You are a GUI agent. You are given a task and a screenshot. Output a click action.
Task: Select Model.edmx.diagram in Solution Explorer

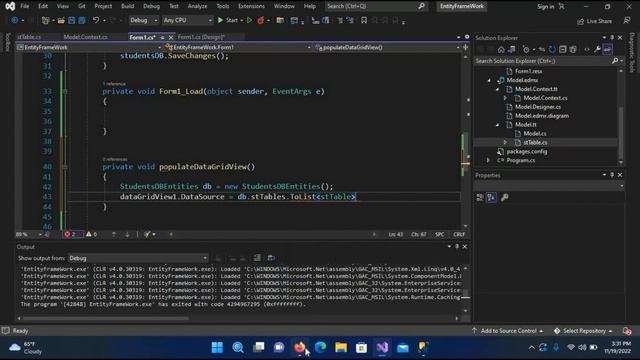[x=542, y=116]
